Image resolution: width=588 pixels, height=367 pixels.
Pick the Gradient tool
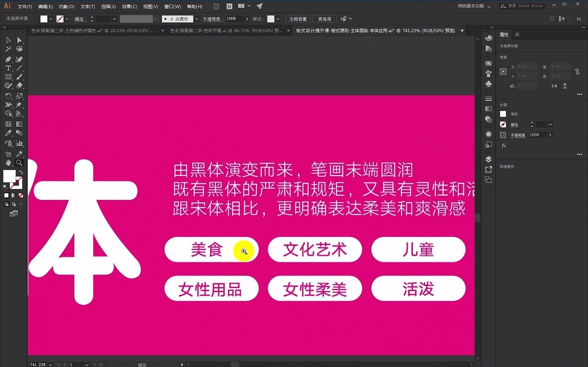coord(19,124)
